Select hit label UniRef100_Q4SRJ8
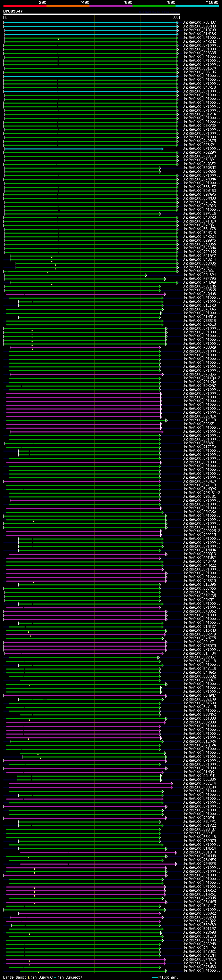The image size is (222, 980). [199, 88]
